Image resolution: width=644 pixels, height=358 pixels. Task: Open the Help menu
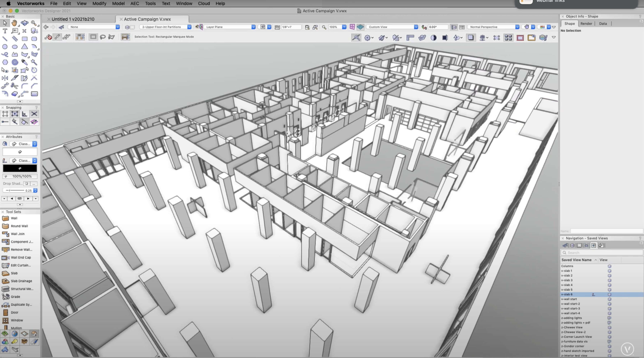(x=220, y=3)
